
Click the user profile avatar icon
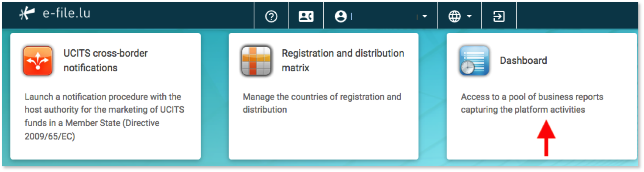(341, 17)
